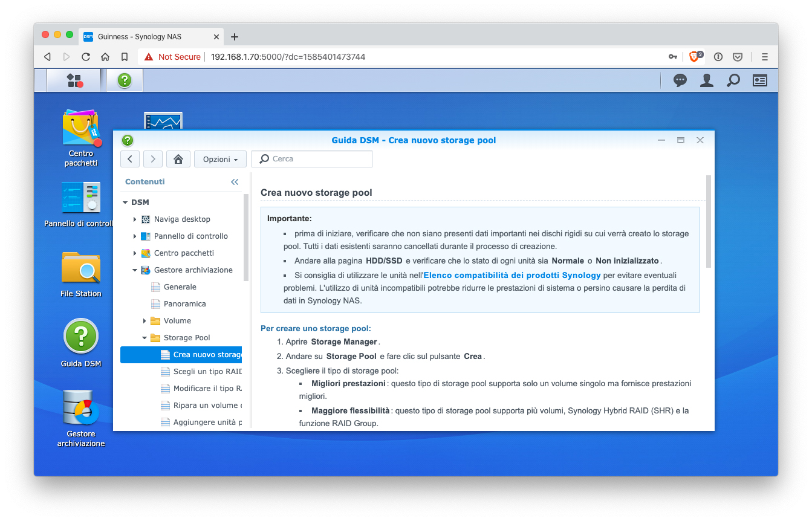Open the Opzioni dropdown
Viewport: 812px width, 521px height.
click(x=220, y=159)
